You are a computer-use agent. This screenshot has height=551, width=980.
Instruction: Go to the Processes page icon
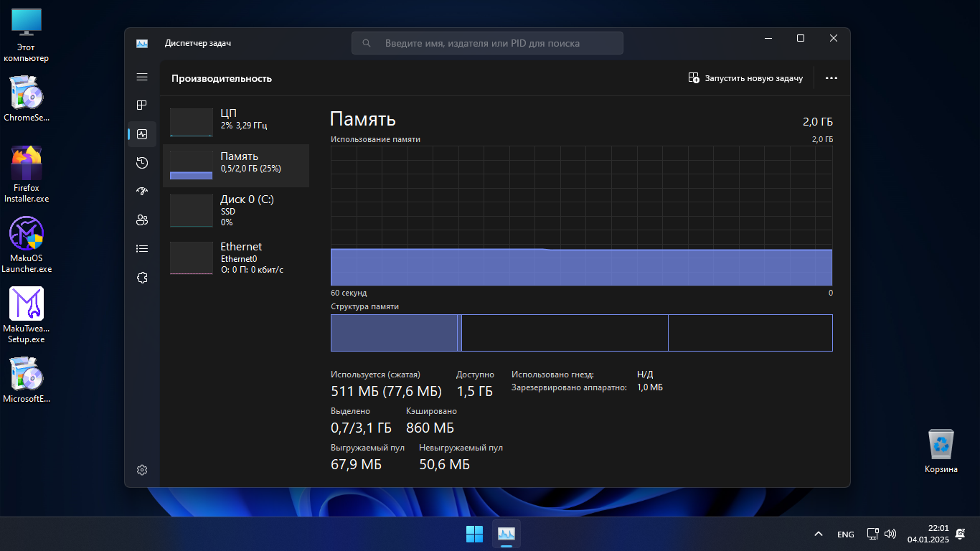pos(142,105)
